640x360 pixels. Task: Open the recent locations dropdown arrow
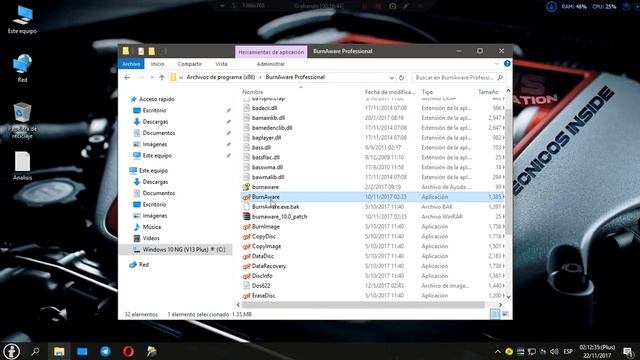[x=152, y=77]
